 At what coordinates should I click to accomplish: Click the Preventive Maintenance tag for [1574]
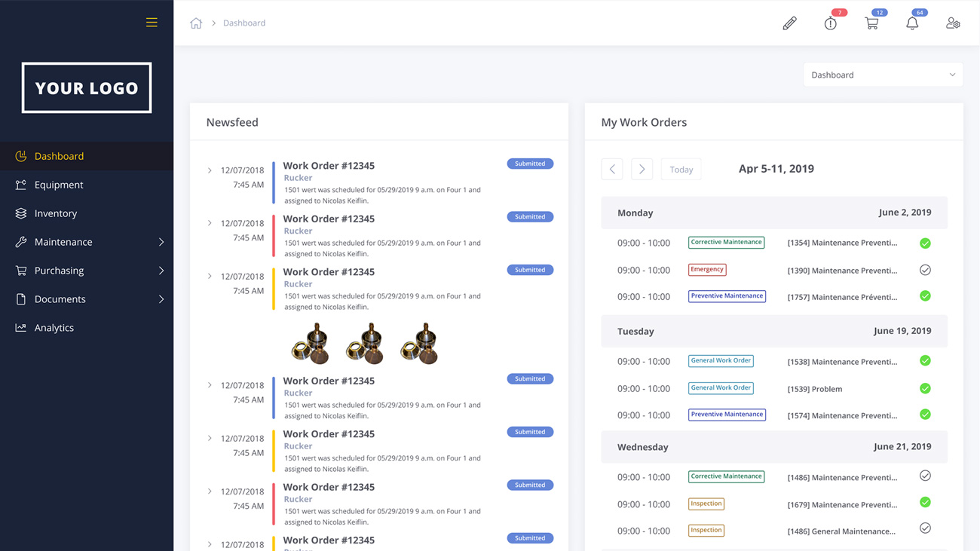click(727, 415)
